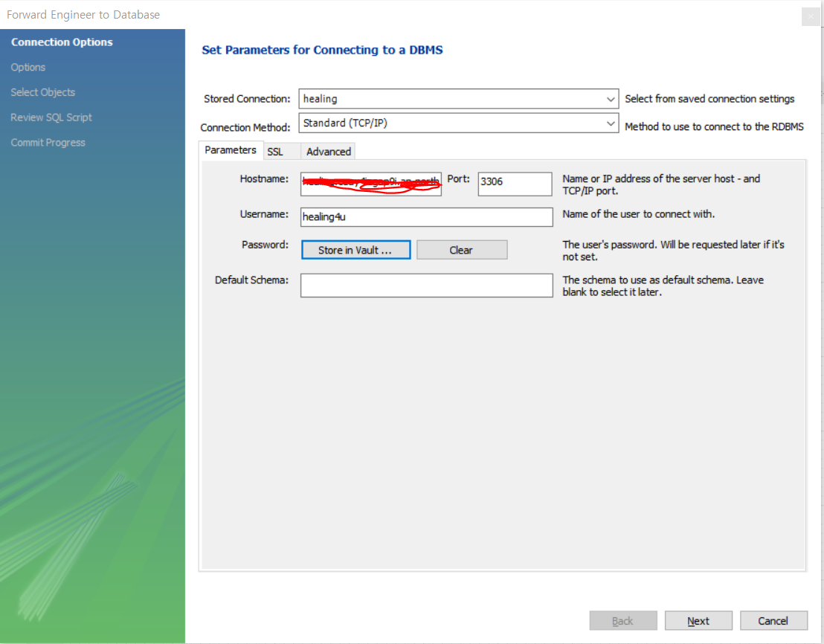Click the 'Username:' label

pyautogui.click(x=264, y=214)
